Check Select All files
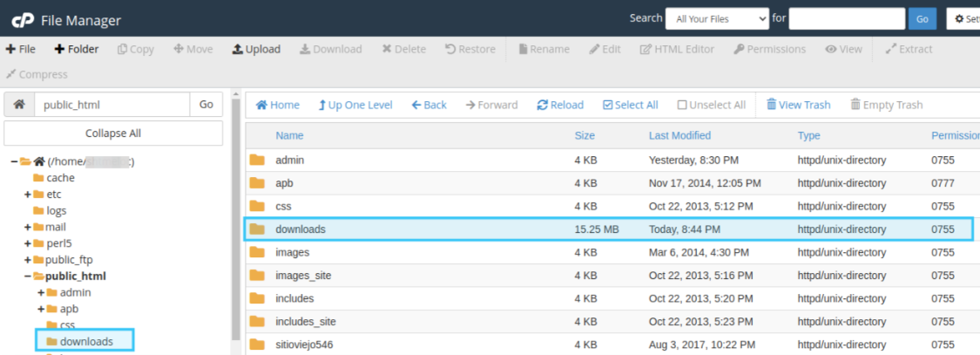The width and height of the screenshot is (980, 355). (630, 105)
